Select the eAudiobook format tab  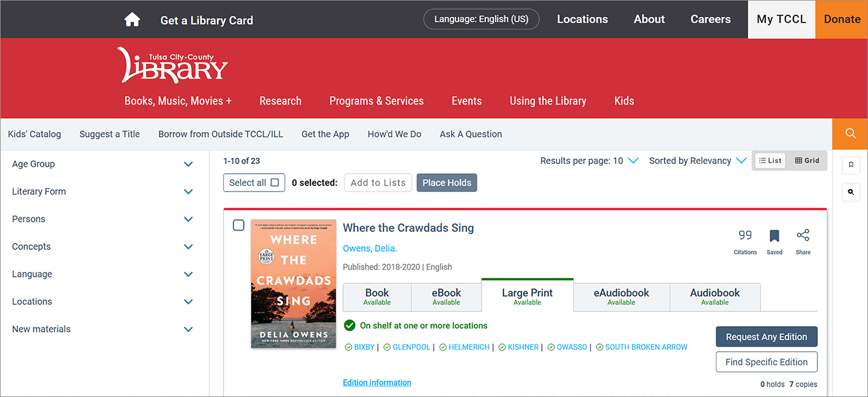pyautogui.click(x=621, y=297)
